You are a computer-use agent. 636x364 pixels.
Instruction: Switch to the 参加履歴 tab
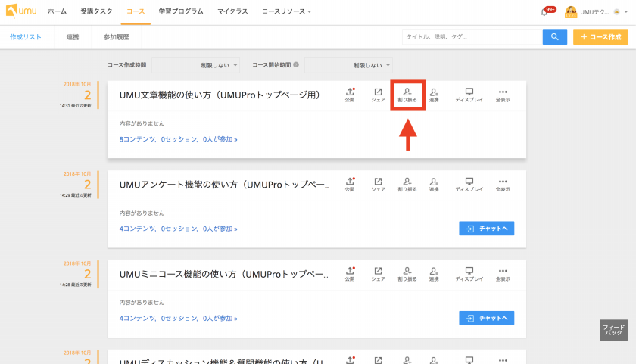coord(117,37)
